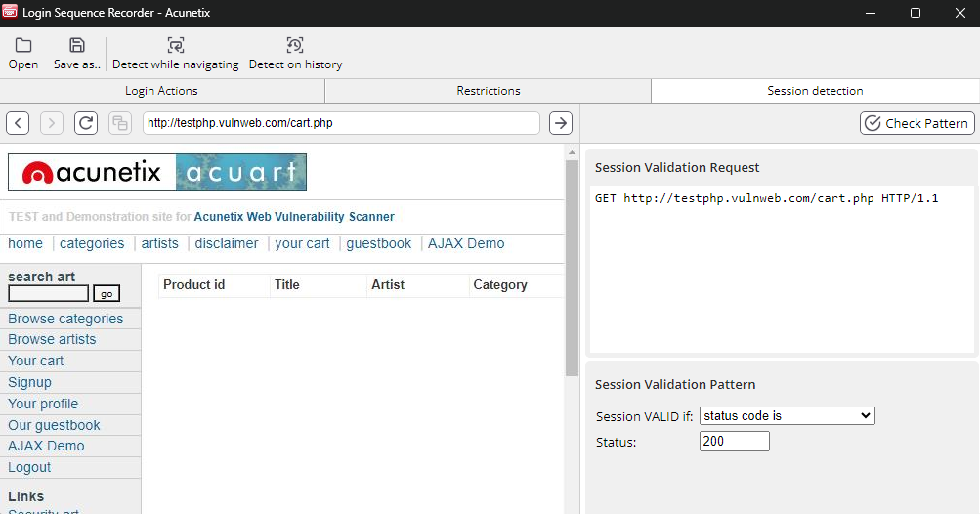Image resolution: width=980 pixels, height=514 pixels.
Task: Open the Session VALID if dropdown
Action: tap(787, 416)
